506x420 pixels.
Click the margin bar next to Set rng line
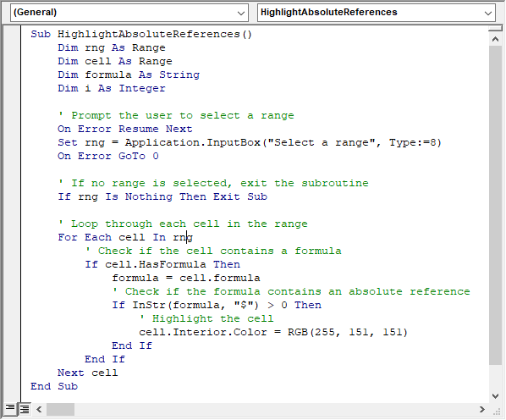pyautogui.click(x=12, y=142)
